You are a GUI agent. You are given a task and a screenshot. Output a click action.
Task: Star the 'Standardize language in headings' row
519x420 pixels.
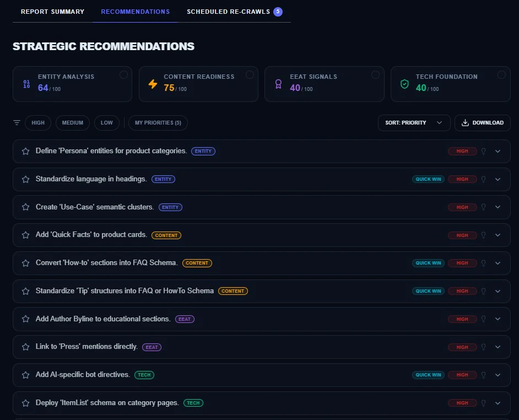pos(25,179)
